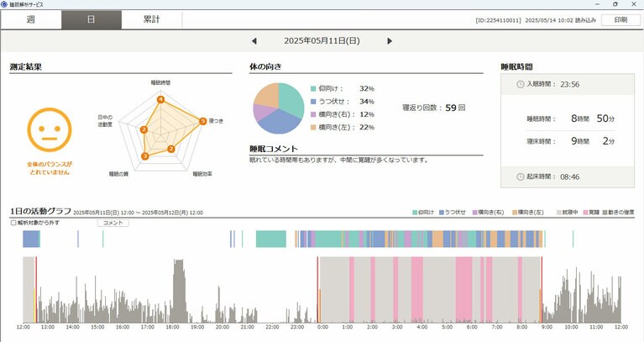
Task: Go to previous day using left arrow
Action: pos(254,40)
